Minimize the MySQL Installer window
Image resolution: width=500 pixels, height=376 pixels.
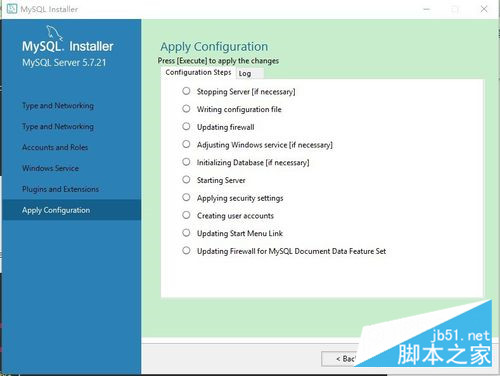pos(427,9)
